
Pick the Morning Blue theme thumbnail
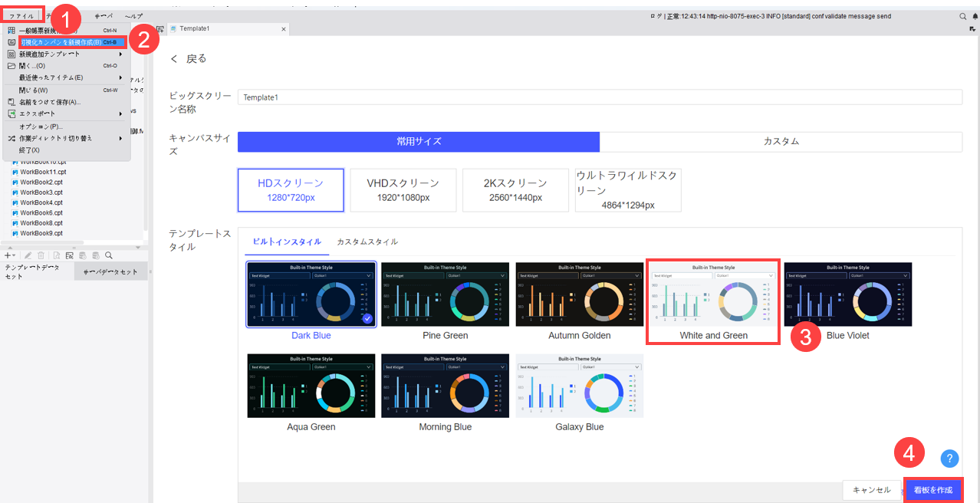pos(446,386)
